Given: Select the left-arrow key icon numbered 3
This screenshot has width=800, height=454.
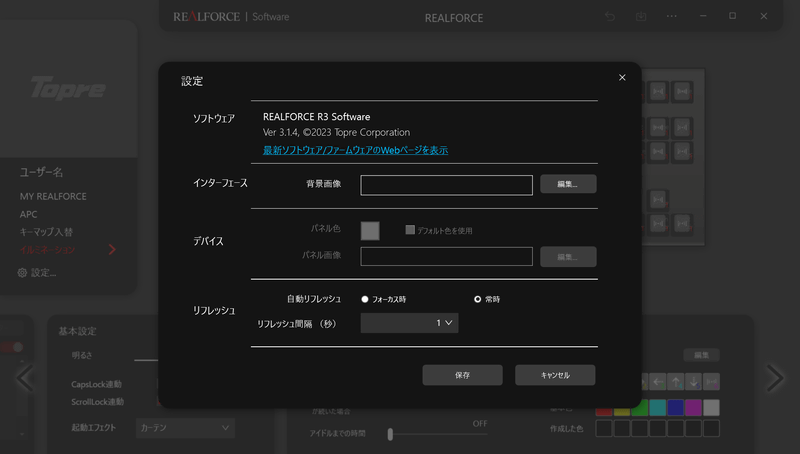Looking at the screenshot, I should tap(658, 382).
